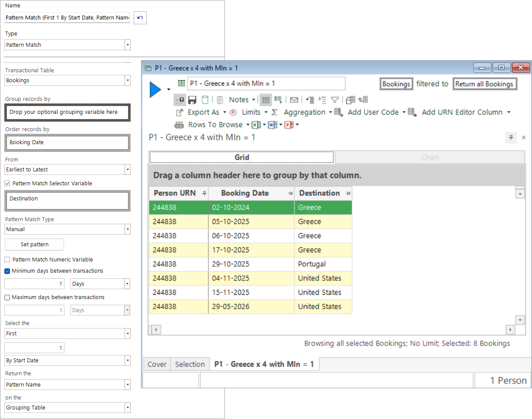Switch to the Chart tab
532x419 pixels.
pos(430,158)
